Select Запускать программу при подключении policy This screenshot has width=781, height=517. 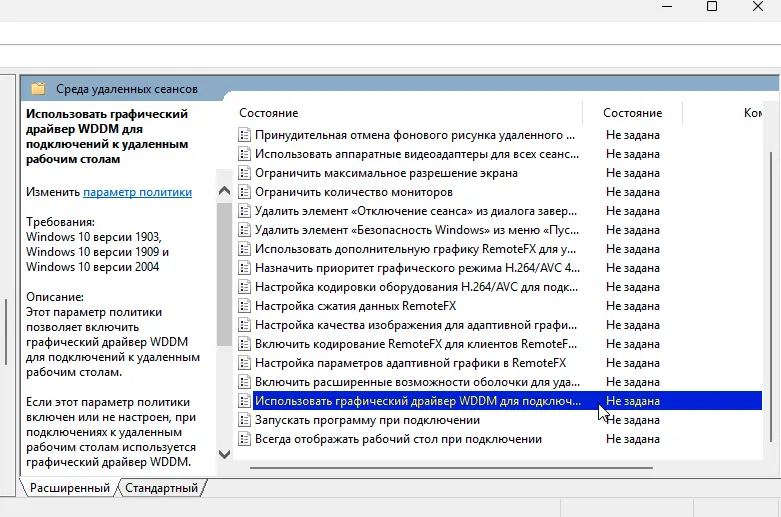click(368, 420)
